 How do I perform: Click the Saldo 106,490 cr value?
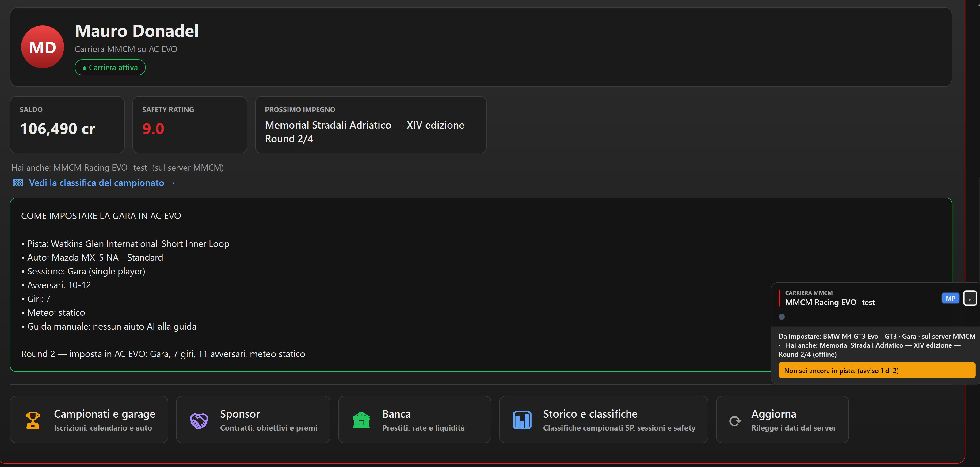pyautogui.click(x=57, y=129)
